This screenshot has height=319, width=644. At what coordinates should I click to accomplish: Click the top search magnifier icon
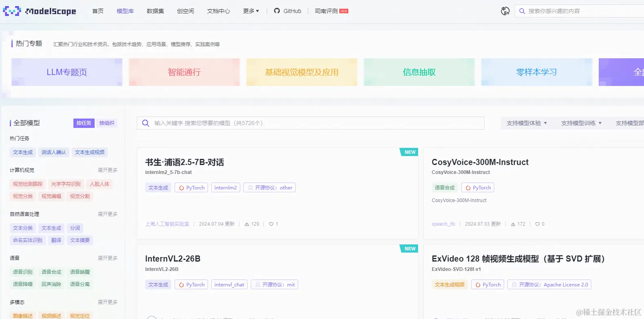coord(522,11)
